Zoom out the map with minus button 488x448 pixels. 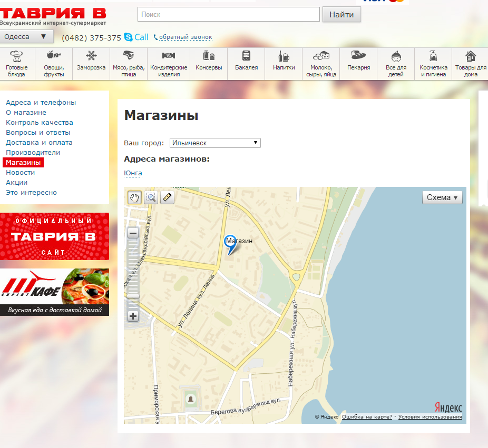(x=133, y=233)
